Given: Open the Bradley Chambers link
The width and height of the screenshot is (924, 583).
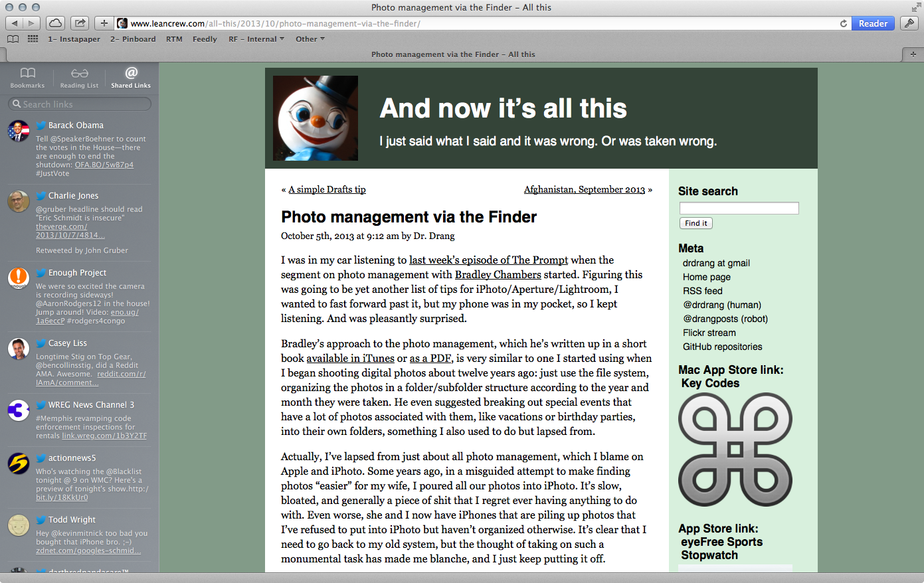Looking at the screenshot, I should point(498,274).
